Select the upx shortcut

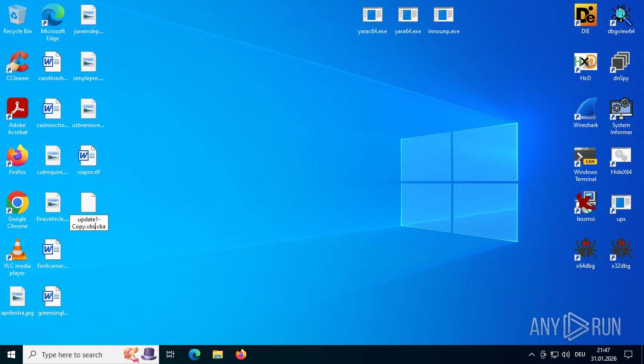coord(621,208)
